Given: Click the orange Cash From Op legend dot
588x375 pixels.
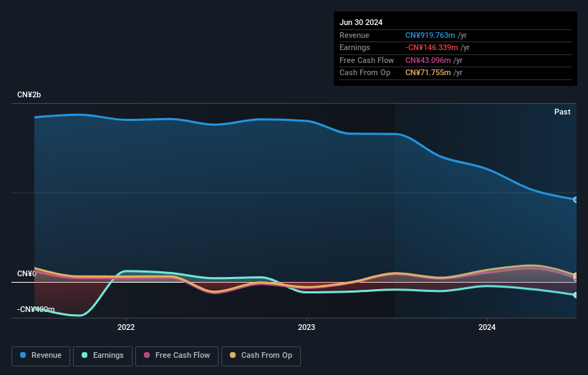Looking at the screenshot, I should pos(233,355).
